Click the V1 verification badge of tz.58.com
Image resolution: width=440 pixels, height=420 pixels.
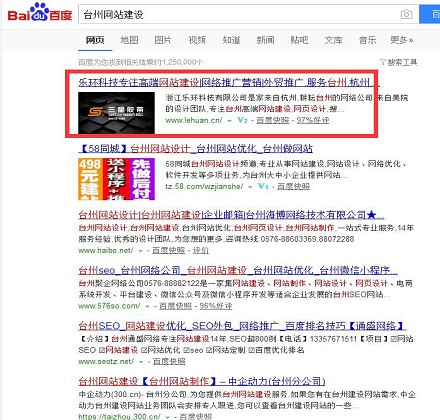click(x=263, y=186)
